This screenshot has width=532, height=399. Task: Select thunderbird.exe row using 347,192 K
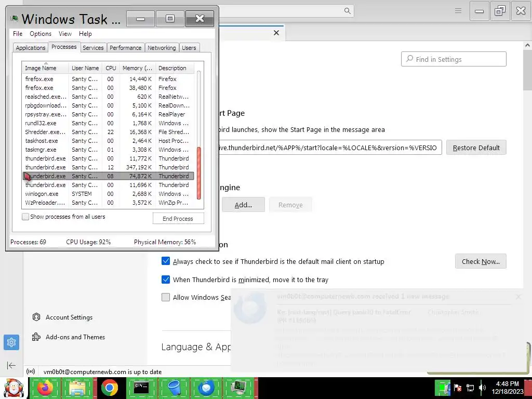(109, 167)
